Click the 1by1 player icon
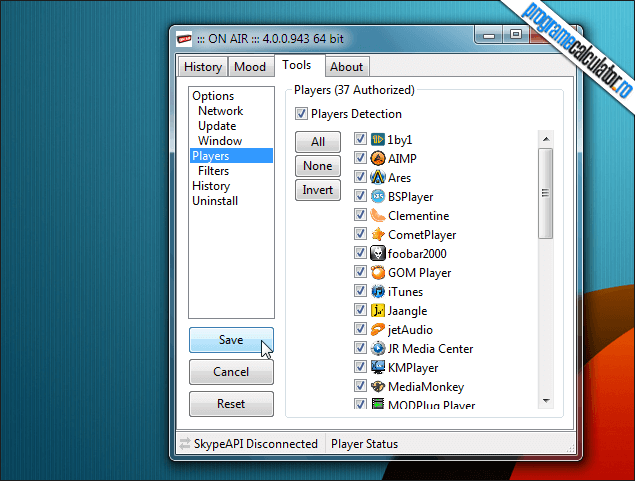This screenshot has width=635, height=481. pyautogui.click(x=377, y=139)
